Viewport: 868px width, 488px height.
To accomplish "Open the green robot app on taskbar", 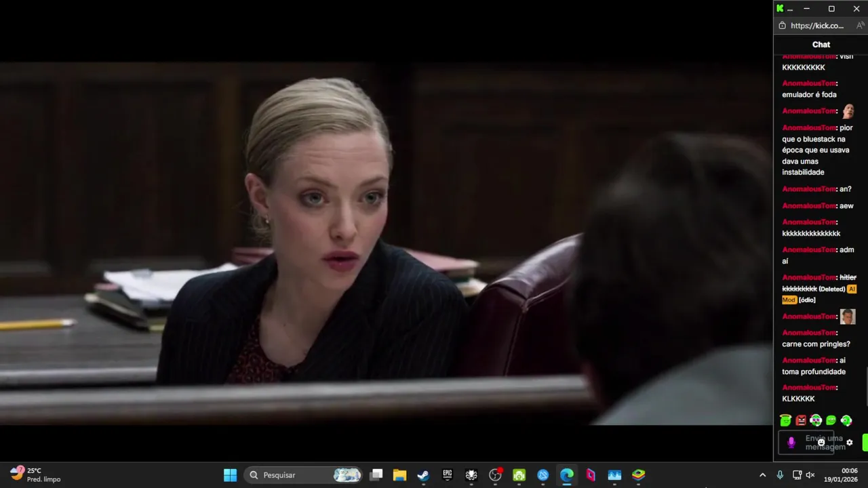I will click(x=519, y=475).
